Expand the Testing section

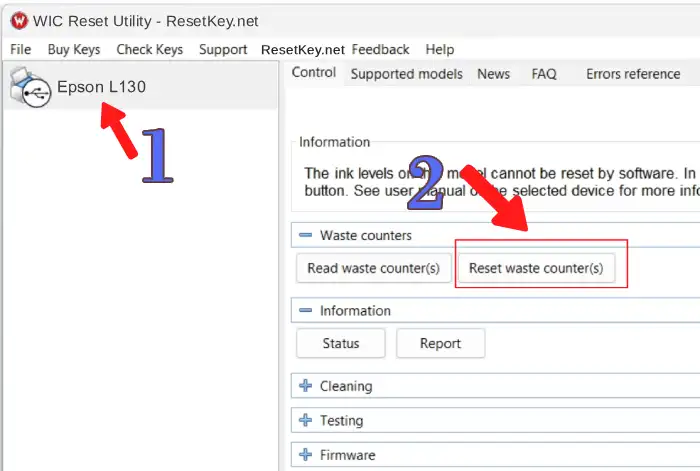305,421
